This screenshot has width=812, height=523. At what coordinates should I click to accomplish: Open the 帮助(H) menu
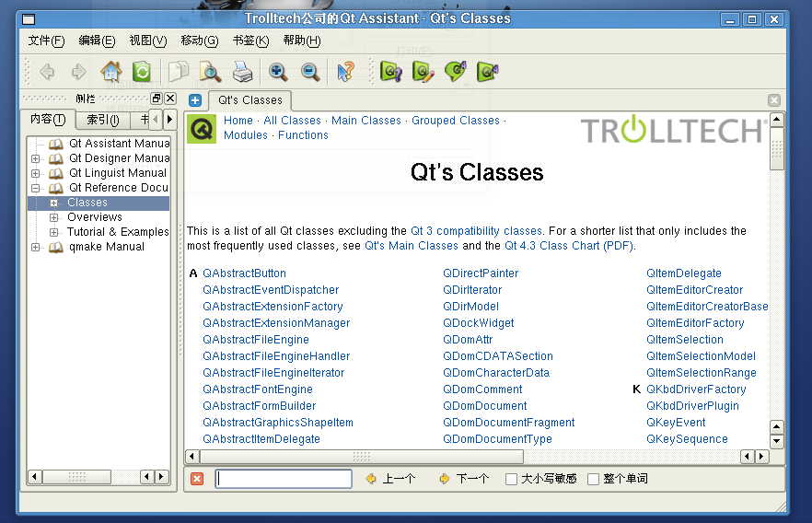tap(302, 41)
